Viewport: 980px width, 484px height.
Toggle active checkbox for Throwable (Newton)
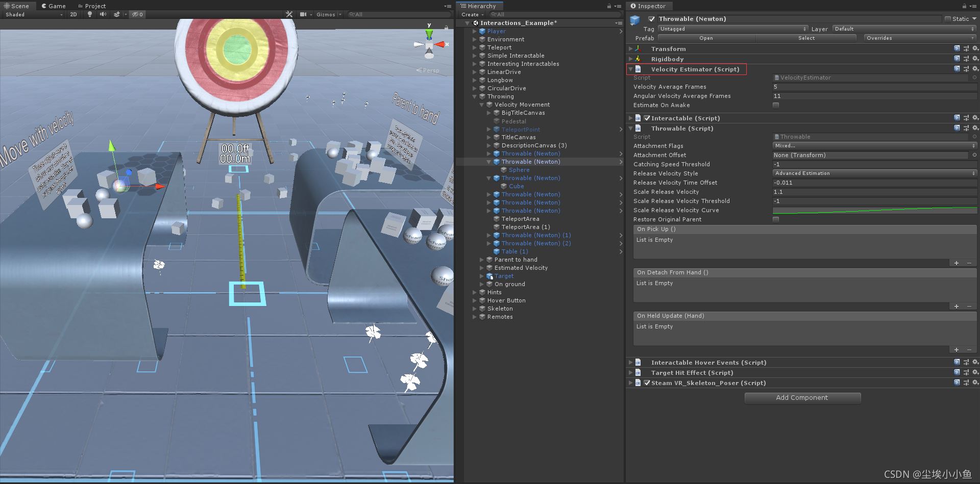pyautogui.click(x=651, y=19)
